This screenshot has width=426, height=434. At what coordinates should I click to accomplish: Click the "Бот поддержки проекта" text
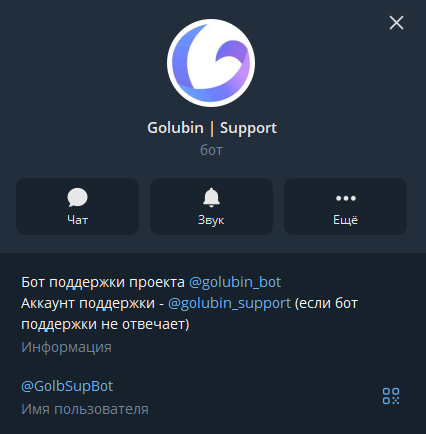pos(103,283)
